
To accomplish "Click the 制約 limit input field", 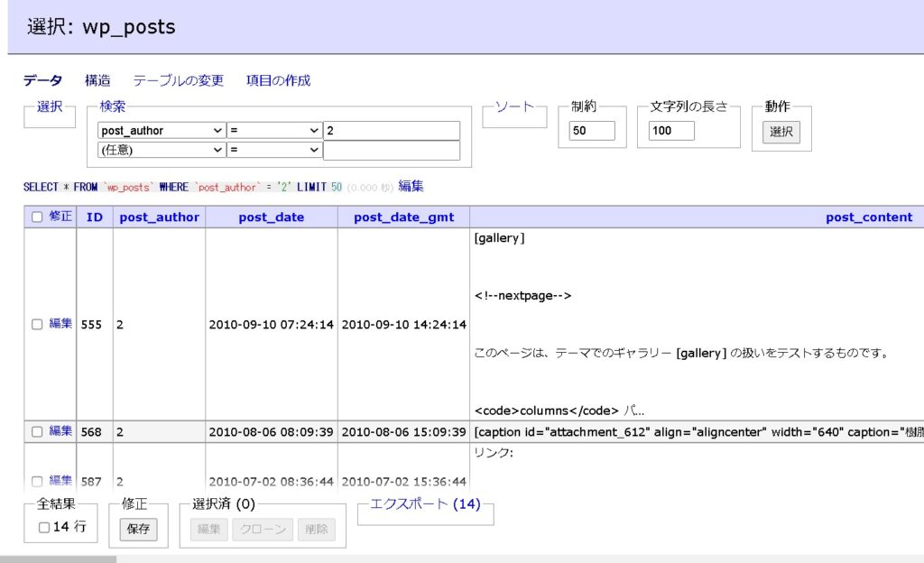I will click(x=592, y=131).
